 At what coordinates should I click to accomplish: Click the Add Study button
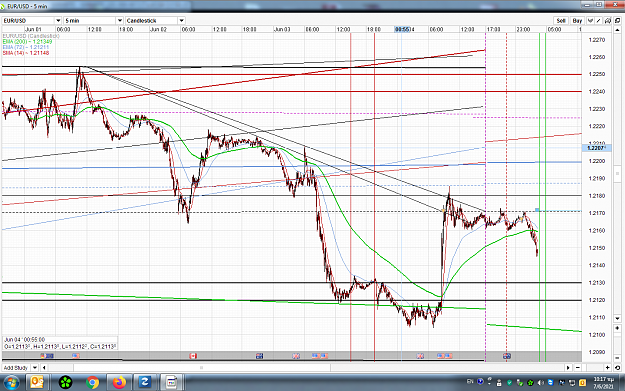pos(16,367)
